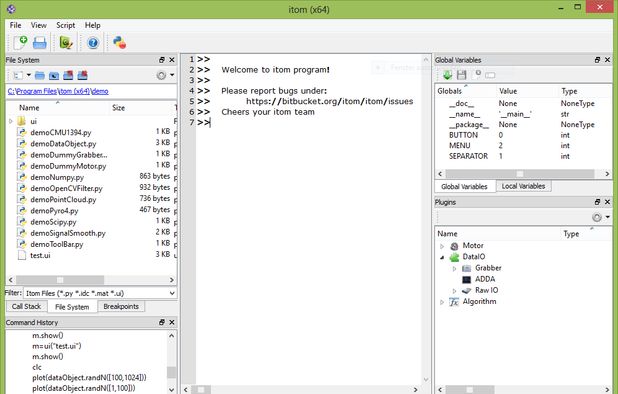618x394 pixels.
Task: Close the File System panel
Action: pyautogui.click(x=172, y=60)
